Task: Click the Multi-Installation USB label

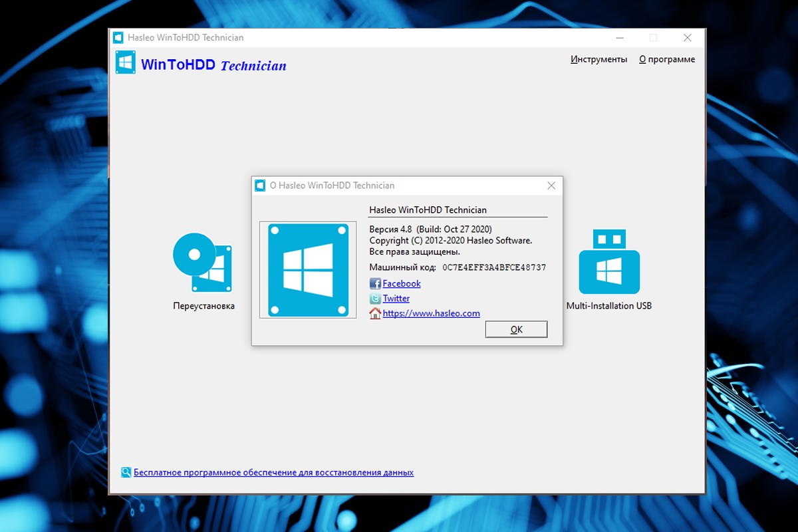Action: click(609, 306)
